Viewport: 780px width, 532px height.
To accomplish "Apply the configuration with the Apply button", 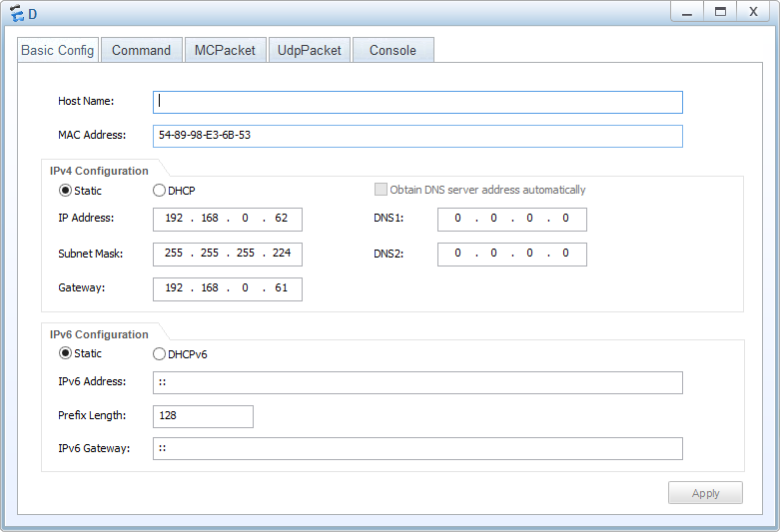I will [x=705, y=493].
